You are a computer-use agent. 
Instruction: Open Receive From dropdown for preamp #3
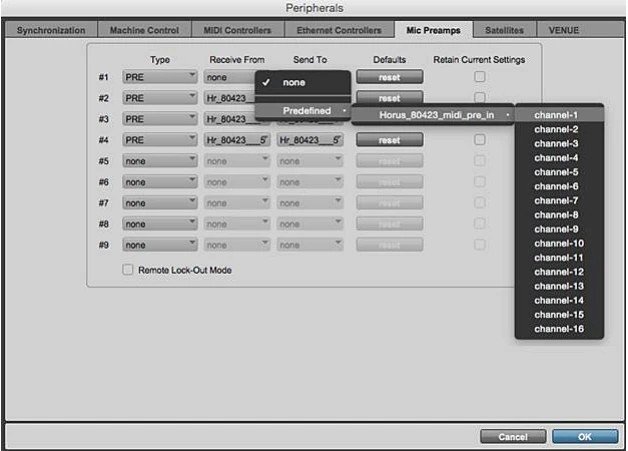(229, 119)
